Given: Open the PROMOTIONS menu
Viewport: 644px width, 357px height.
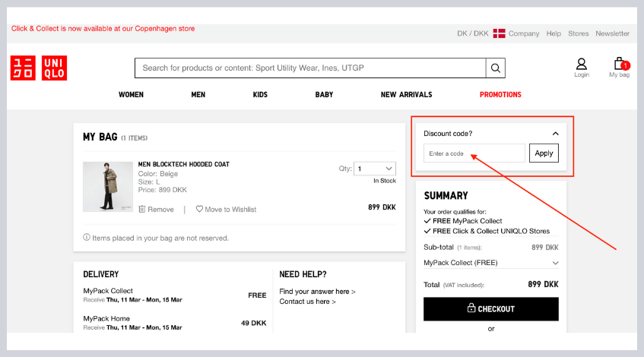Looking at the screenshot, I should point(500,95).
